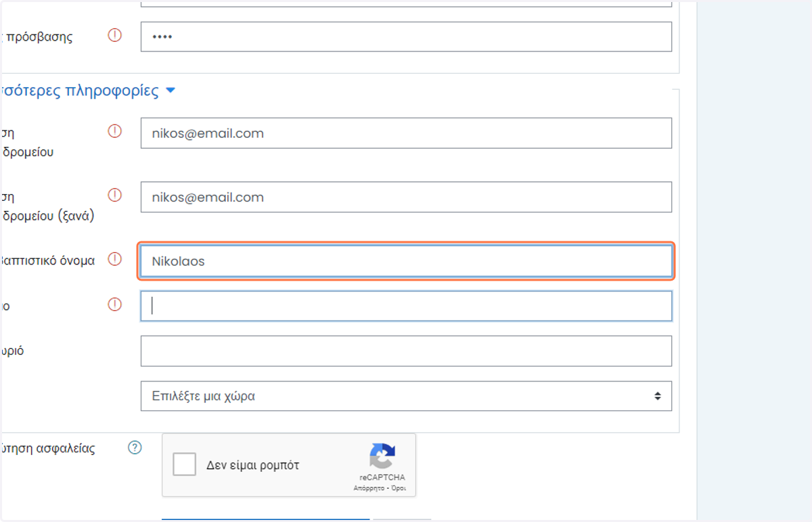Click the first name field containing Nikolaos

pos(406,261)
